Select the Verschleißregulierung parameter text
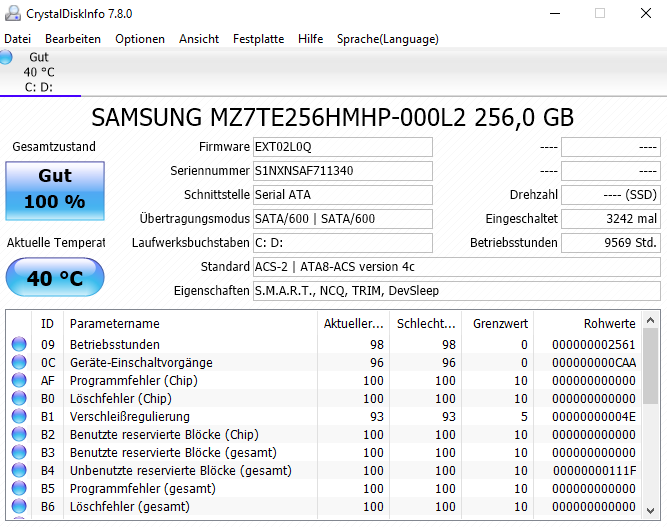667x527 pixels. (130, 416)
